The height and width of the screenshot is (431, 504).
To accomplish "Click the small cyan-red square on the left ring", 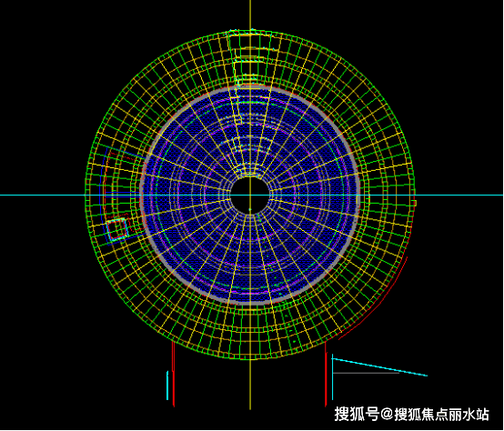I will point(117,229).
